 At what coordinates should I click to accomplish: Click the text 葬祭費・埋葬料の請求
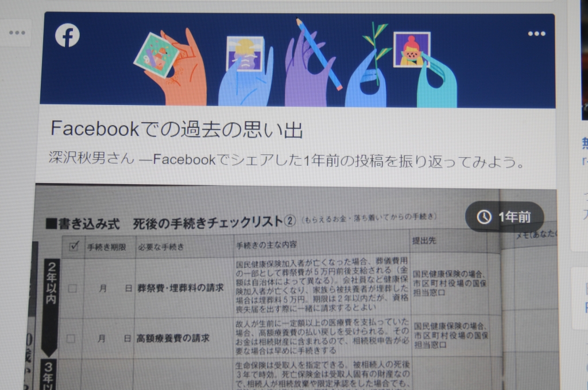[180, 288]
